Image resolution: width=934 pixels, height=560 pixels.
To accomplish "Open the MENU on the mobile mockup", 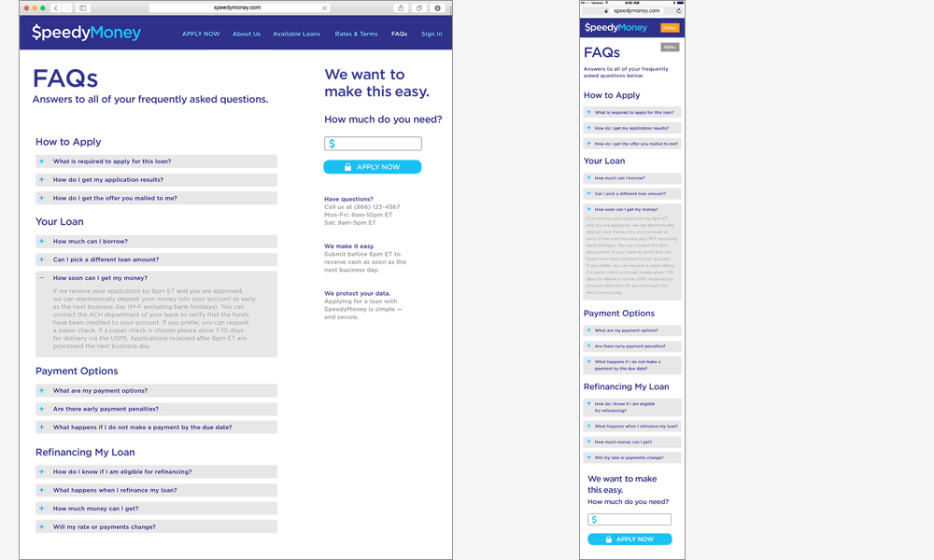I will click(x=669, y=46).
